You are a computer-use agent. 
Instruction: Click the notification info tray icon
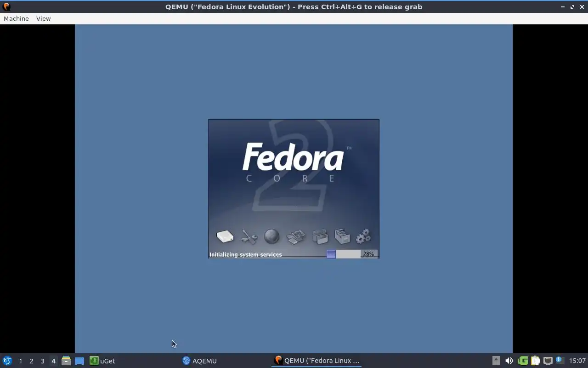[x=560, y=360]
